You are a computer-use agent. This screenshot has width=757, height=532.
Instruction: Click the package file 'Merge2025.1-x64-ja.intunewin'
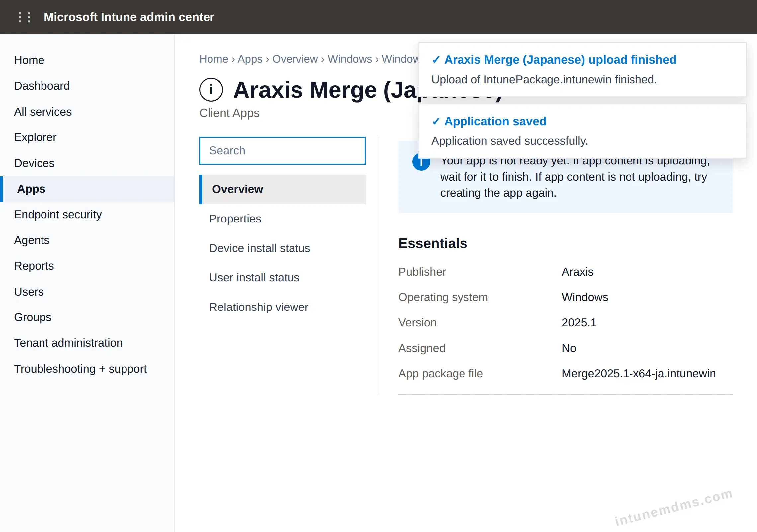tap(638, 374)
